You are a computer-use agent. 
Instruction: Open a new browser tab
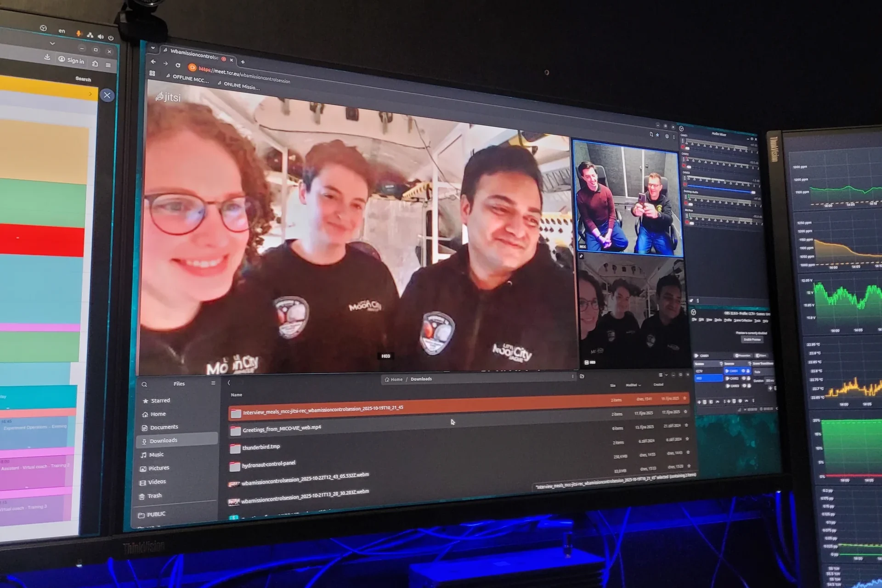click(x=243, y=62)
